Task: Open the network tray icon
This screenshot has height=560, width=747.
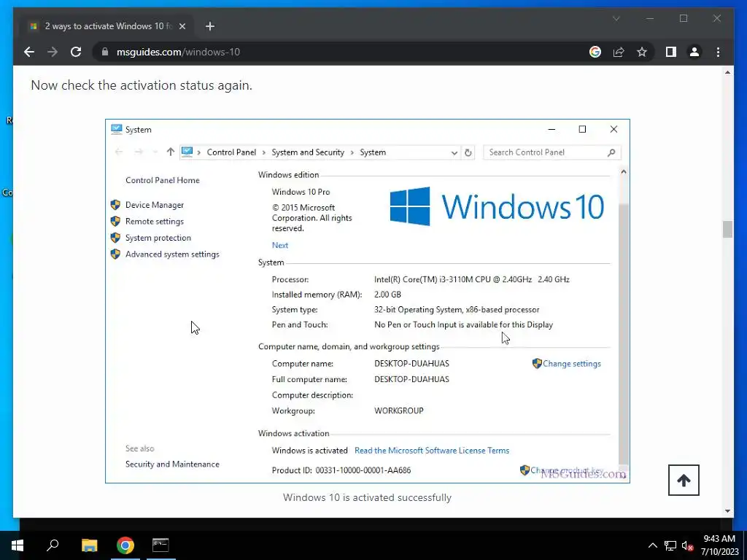Action: (x=670, y=545)
